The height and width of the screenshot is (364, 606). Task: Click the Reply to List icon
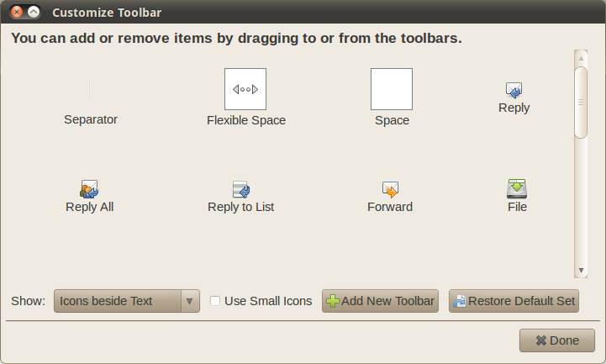pyautogui.click(x=241, y=189)
